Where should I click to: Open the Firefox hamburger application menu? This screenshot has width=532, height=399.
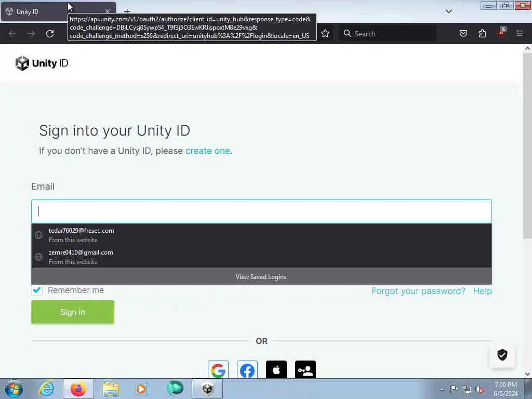point(520,33)
